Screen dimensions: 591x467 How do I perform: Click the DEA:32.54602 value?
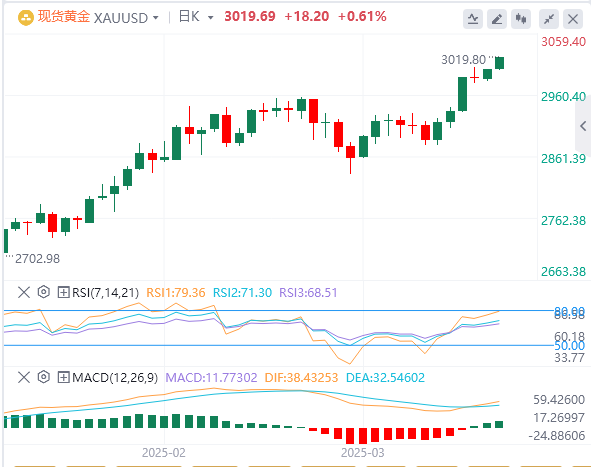click(x=385, y=377)
